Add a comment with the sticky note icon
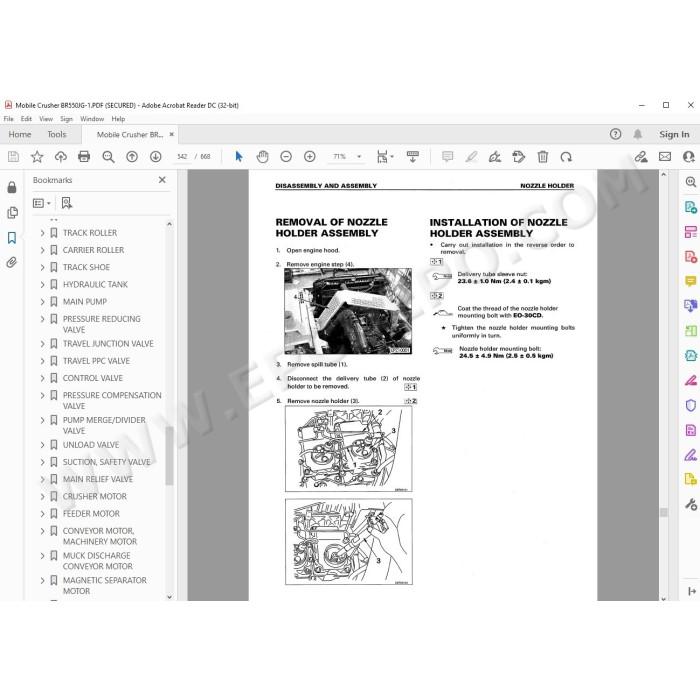Viewport: 700px width, 700px height. 447,157
